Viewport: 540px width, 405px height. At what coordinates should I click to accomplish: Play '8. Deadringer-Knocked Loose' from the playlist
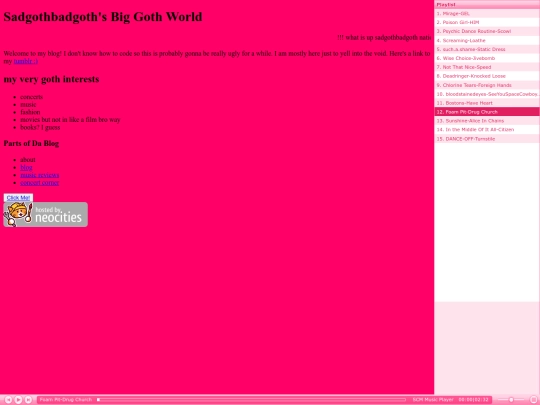[x=487, y=76]
